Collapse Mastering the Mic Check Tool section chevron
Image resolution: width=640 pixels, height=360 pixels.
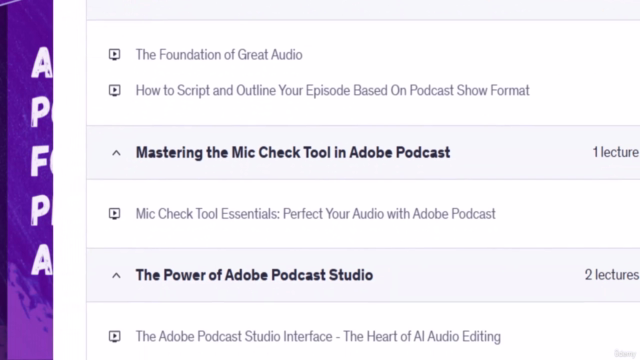click(x=116, y=153)
